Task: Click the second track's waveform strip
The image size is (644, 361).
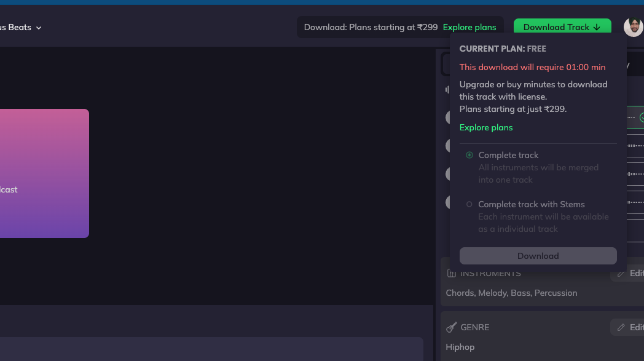Action: [x=635, y=146]
